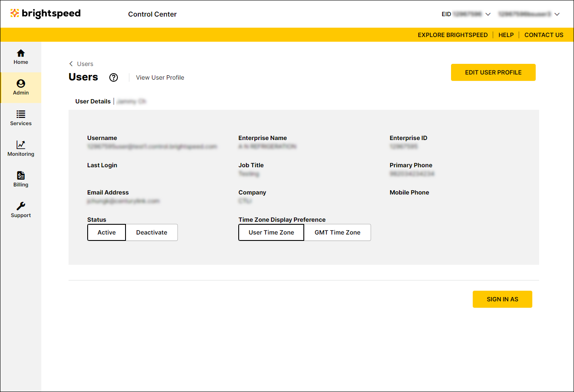Open the Billing sidebar icon
Viewport: 574px width, 392px height.
(21, 179)
